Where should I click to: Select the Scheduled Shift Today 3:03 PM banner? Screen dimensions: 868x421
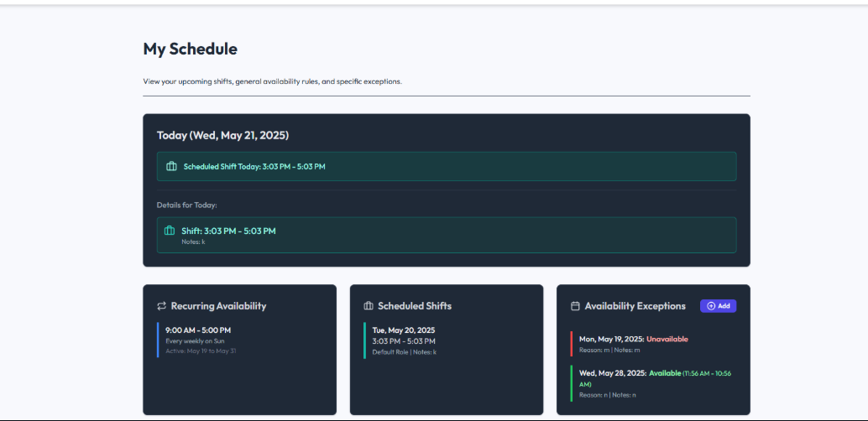tap(447, 167)
